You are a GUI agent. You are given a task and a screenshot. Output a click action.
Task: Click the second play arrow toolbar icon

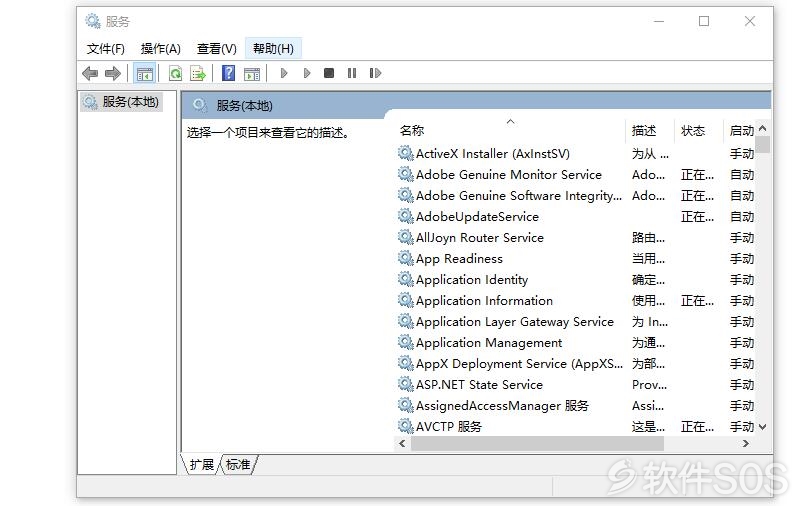(306, 73)
